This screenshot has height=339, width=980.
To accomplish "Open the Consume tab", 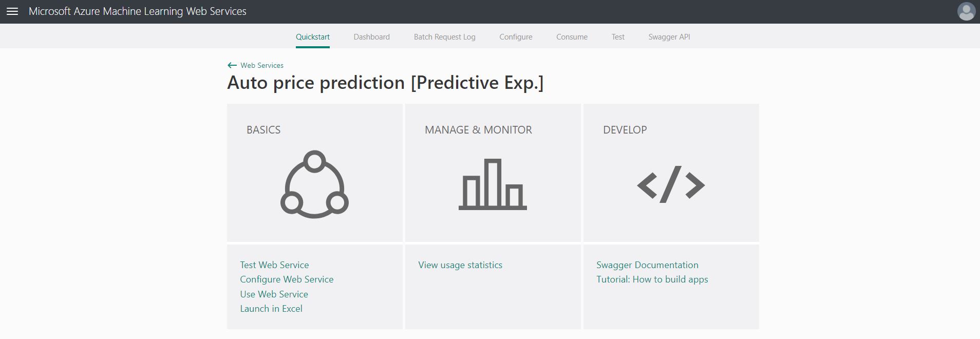I will click(x=572, y=37).
